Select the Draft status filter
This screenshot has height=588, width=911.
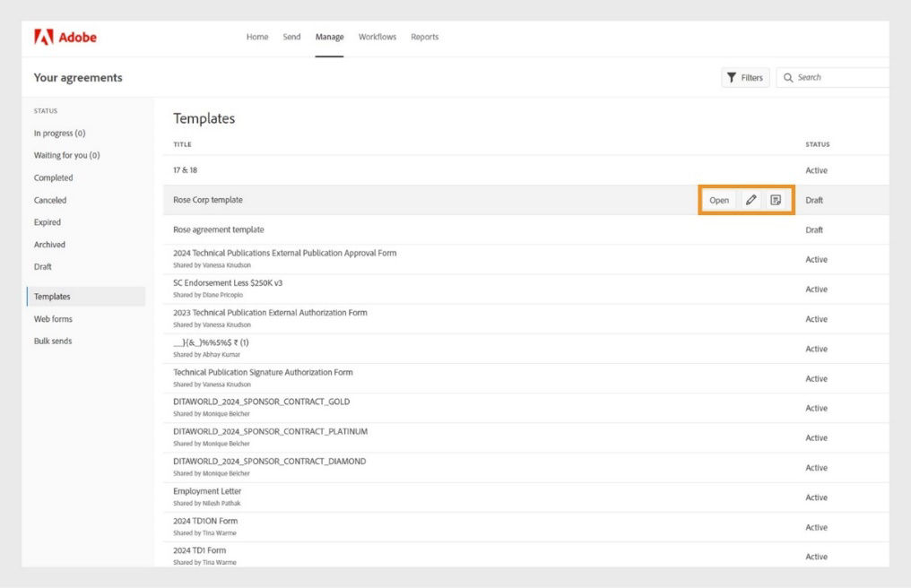tap(44, 266)
